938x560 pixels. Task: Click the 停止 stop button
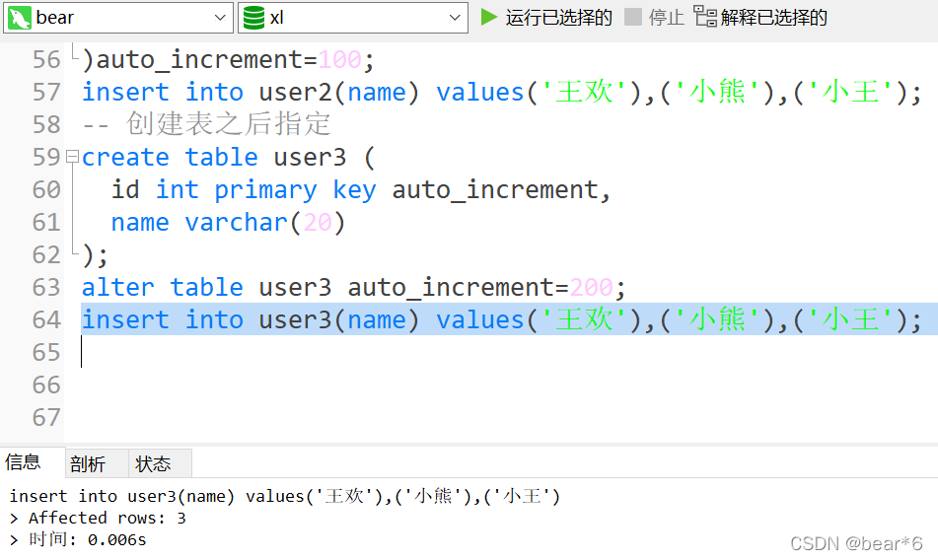pyautogui.click(x=655, y=17)
